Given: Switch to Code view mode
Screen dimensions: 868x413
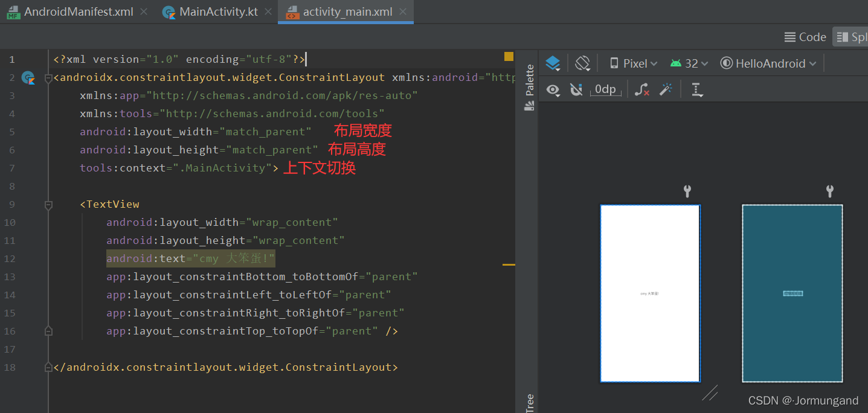Looking at the screenshot, I should click(805, 37).
